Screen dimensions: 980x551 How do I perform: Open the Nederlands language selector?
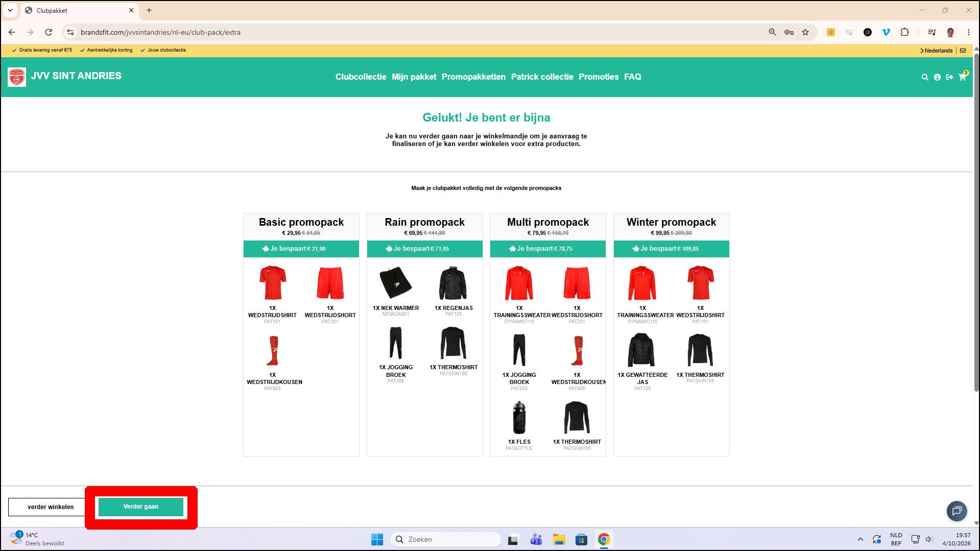pos(937,51)
